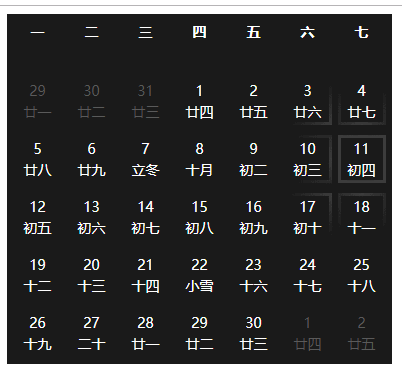Click the 七 weekday header
The width and height of the screenshot is (402, 385).
click(362, 33)
